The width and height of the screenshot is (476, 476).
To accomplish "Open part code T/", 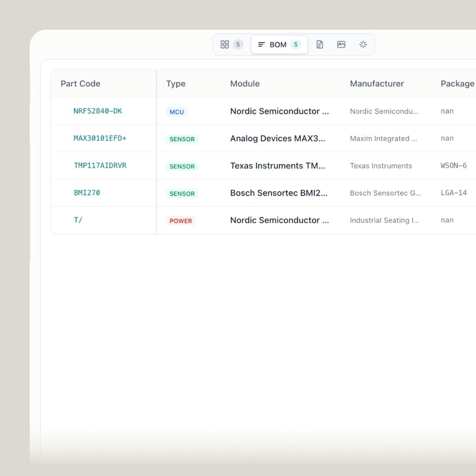I will click(78, 220).
